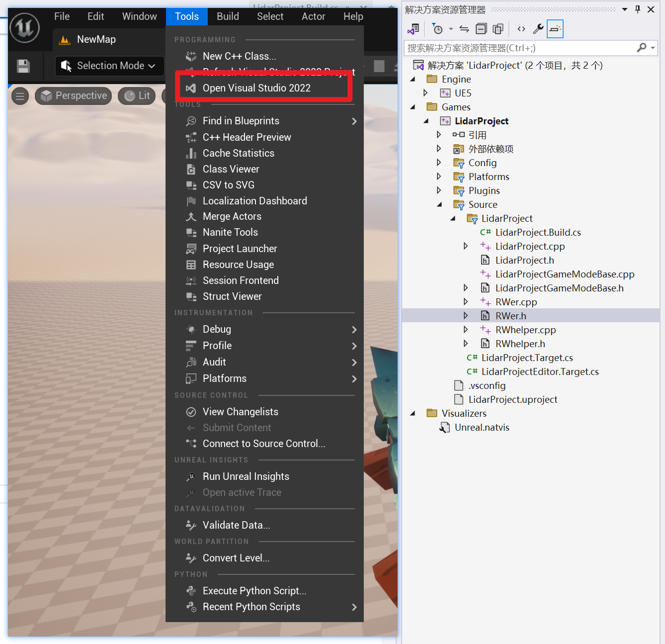Click the Preview Selected Items toolbar icon

pos(555,29)
